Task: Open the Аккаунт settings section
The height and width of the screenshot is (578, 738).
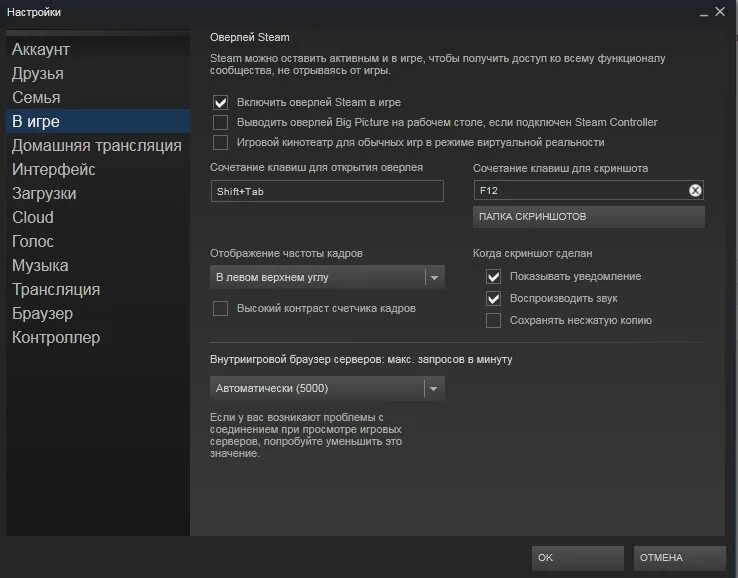Action: pos(98,49)
